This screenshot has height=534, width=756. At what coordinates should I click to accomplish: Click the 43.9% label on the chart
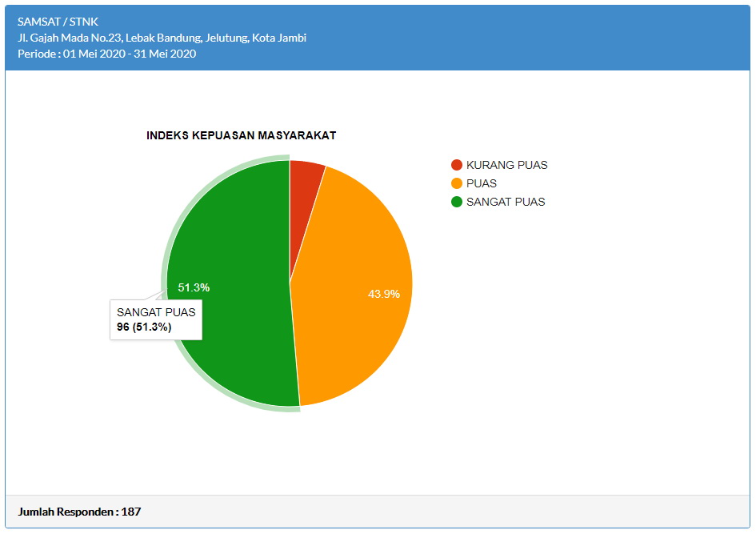[383, 294]
